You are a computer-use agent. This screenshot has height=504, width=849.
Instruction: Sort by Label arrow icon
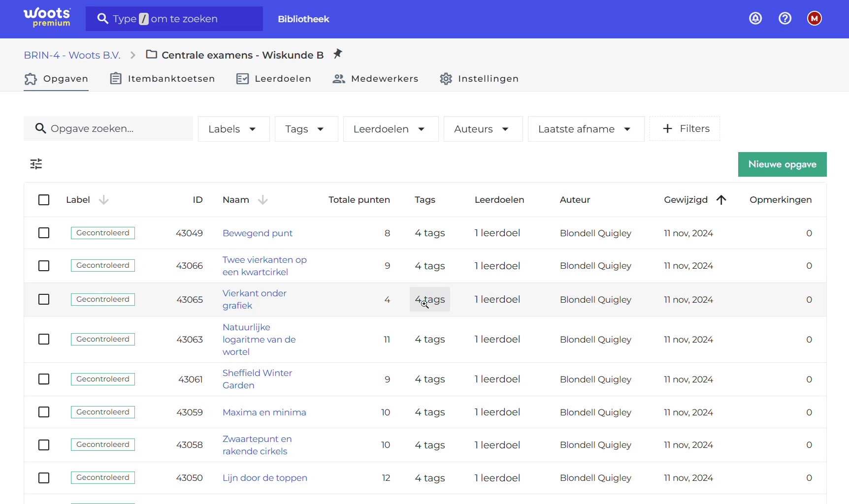tap(103, 200)
